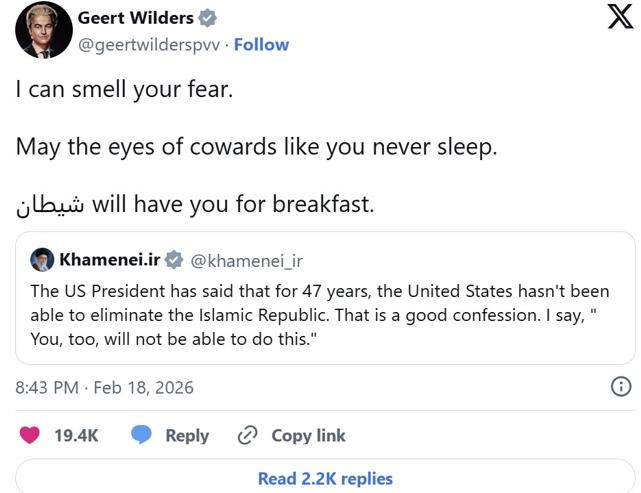Click the 19.4K likes count
641x493 pixels.
tap(75, 435)
